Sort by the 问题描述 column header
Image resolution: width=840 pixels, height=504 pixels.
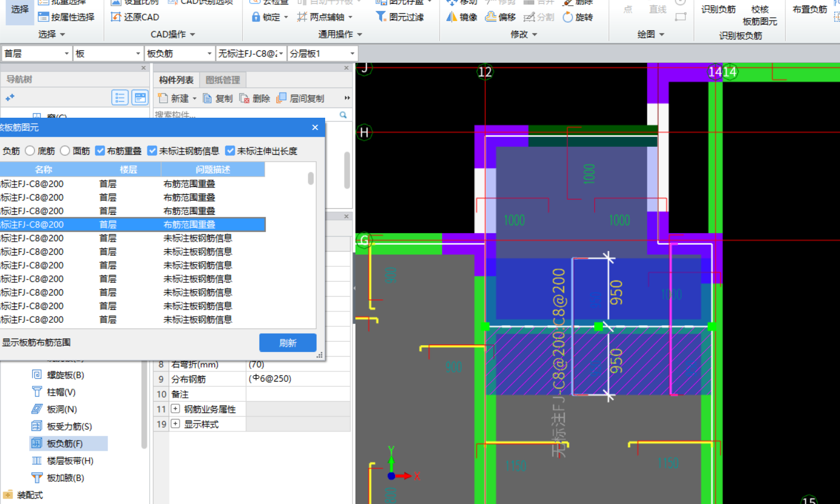[x=213, y=170]
